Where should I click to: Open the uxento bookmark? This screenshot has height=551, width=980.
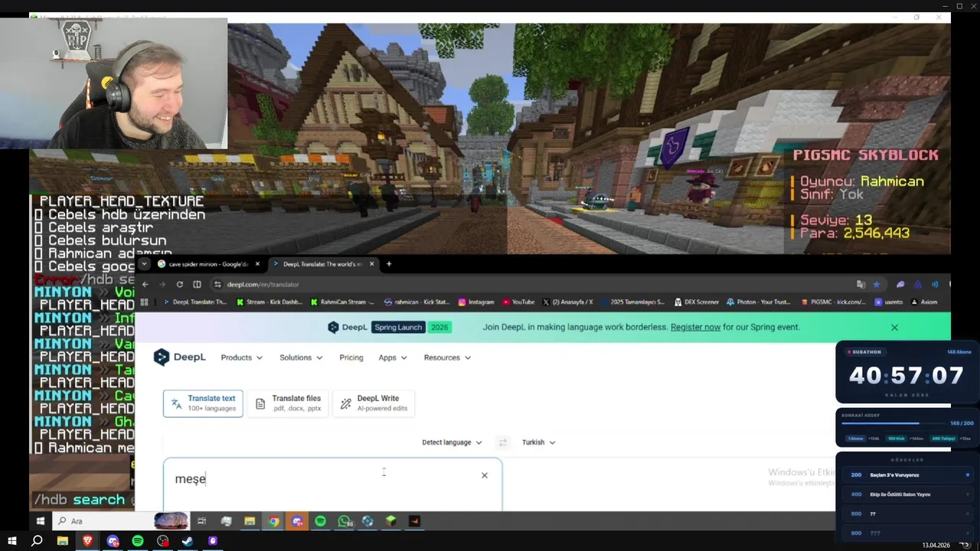888,302
